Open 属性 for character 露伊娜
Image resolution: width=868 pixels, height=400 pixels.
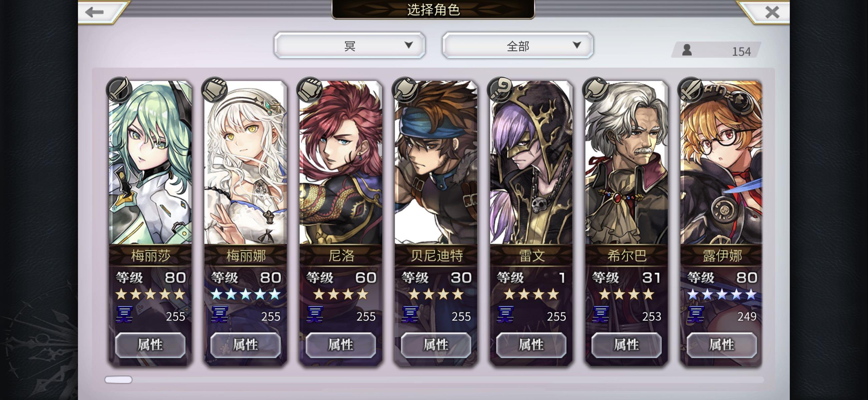(721, 345)
